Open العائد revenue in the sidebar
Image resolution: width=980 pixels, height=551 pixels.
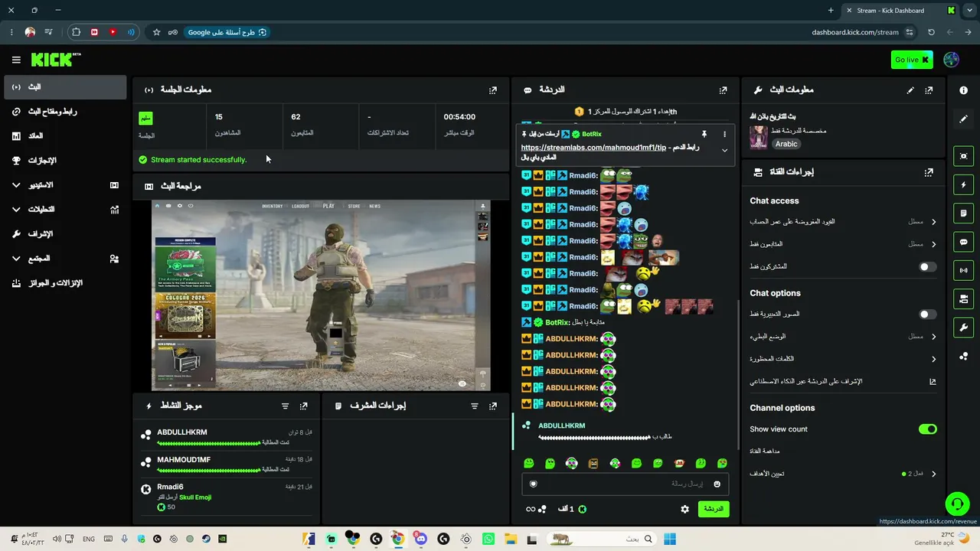(65, 136)
